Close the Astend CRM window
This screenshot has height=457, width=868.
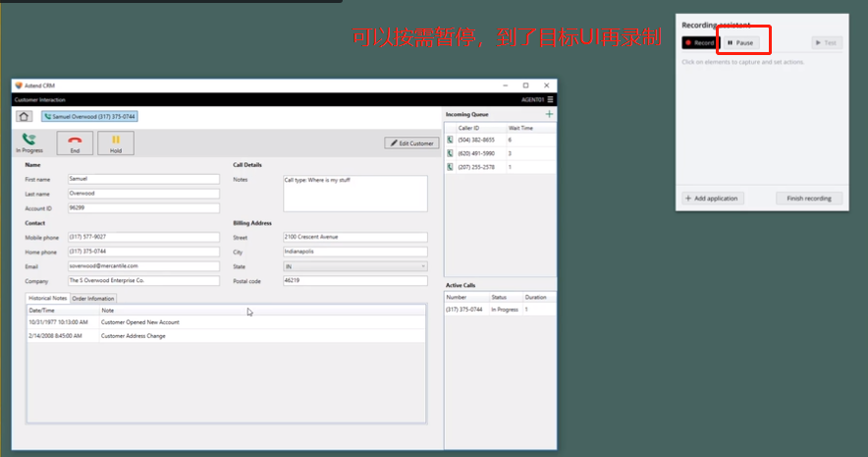(546, 86)
